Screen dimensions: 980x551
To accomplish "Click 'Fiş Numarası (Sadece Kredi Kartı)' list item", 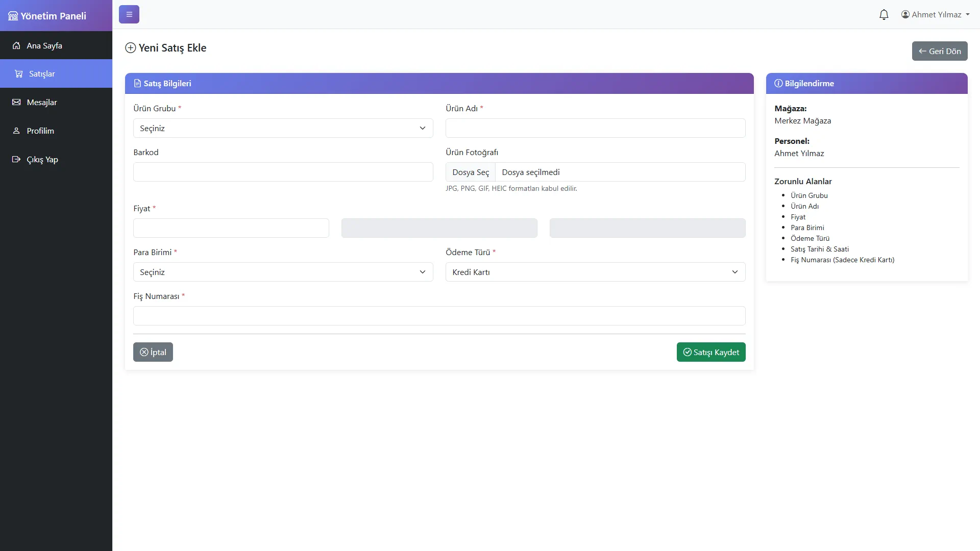I will [x=842, y=260].
